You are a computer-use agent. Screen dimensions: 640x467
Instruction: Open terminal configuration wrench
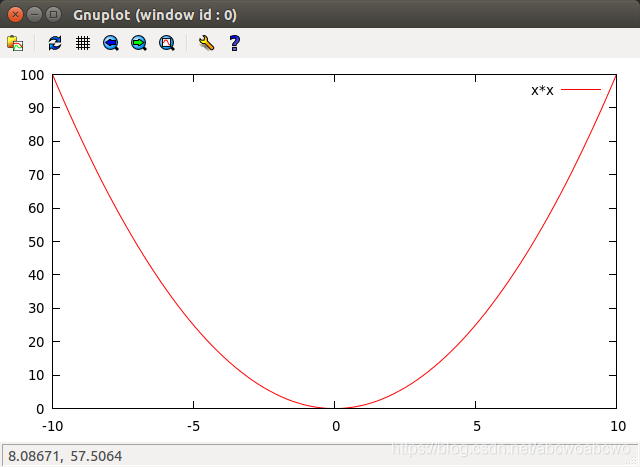(x=206, y=43)
